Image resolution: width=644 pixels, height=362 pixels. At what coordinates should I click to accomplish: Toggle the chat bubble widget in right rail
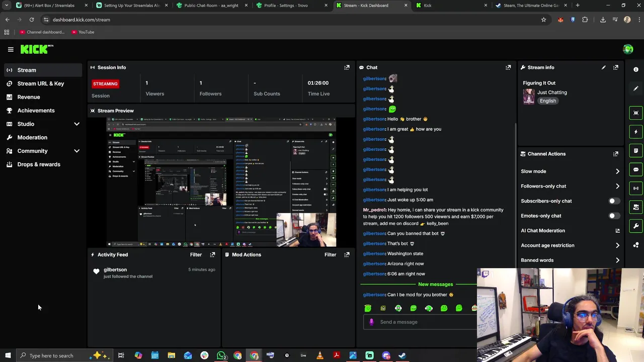tap(636, 169)
